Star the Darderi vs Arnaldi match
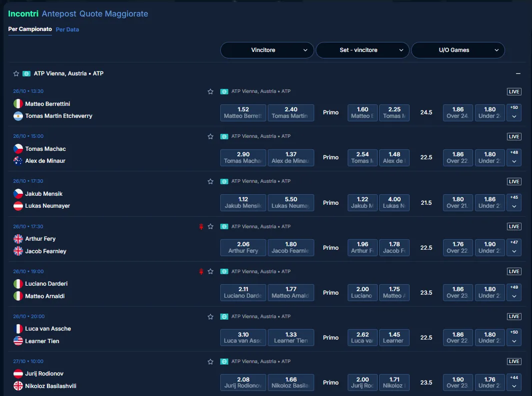This screenshot has height=396, width=532. tap(210, 272)
